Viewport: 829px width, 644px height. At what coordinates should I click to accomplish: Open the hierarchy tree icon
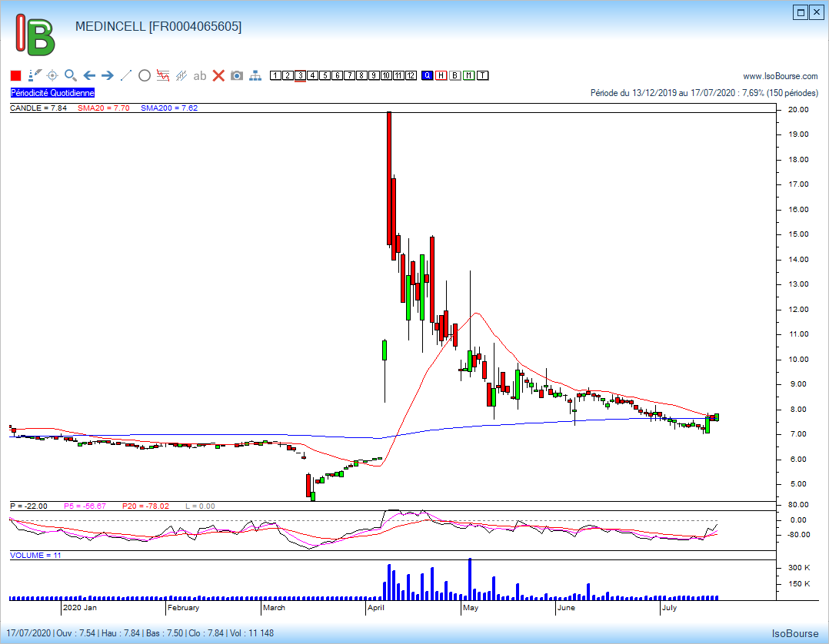click(255, 75)
